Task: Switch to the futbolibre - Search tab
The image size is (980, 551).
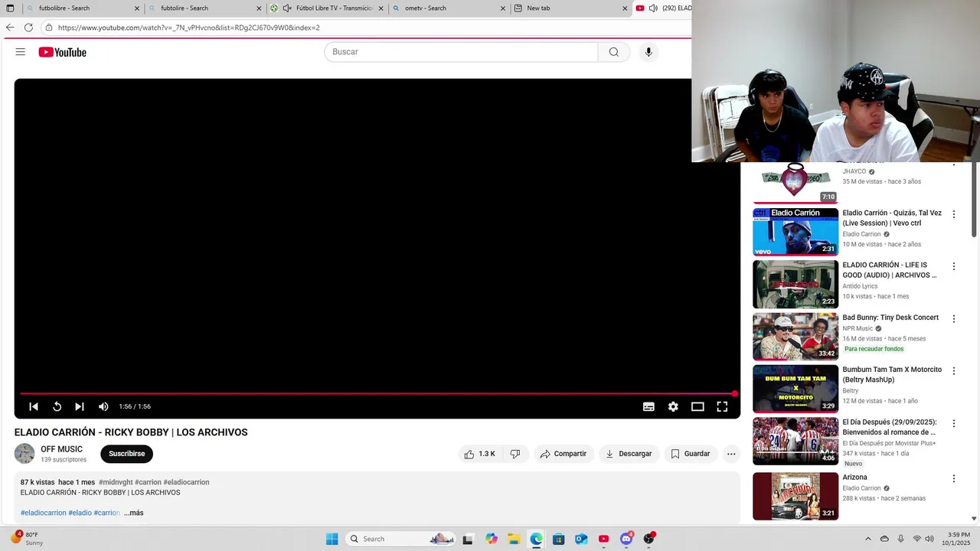Action: click(x=83, y=8)
